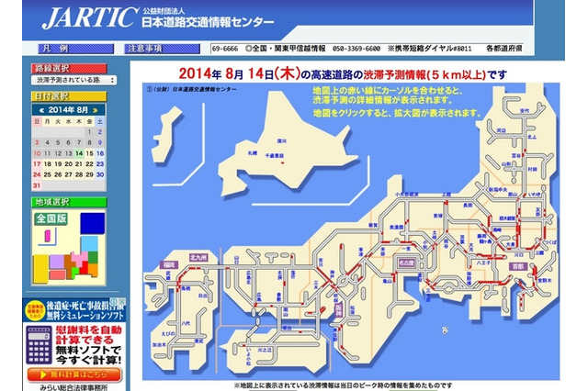Select light blue Tohoku region block

[x=90, y=244]
